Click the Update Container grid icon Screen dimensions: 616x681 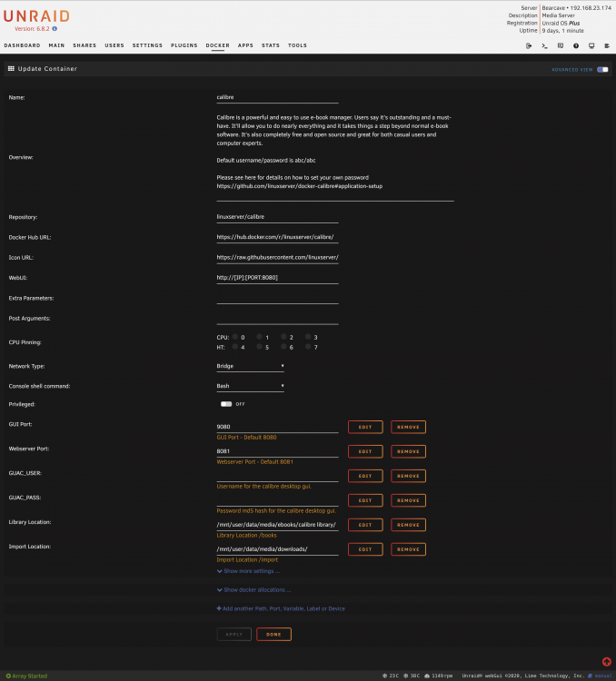pyautogui.click(x=11, y=69)
